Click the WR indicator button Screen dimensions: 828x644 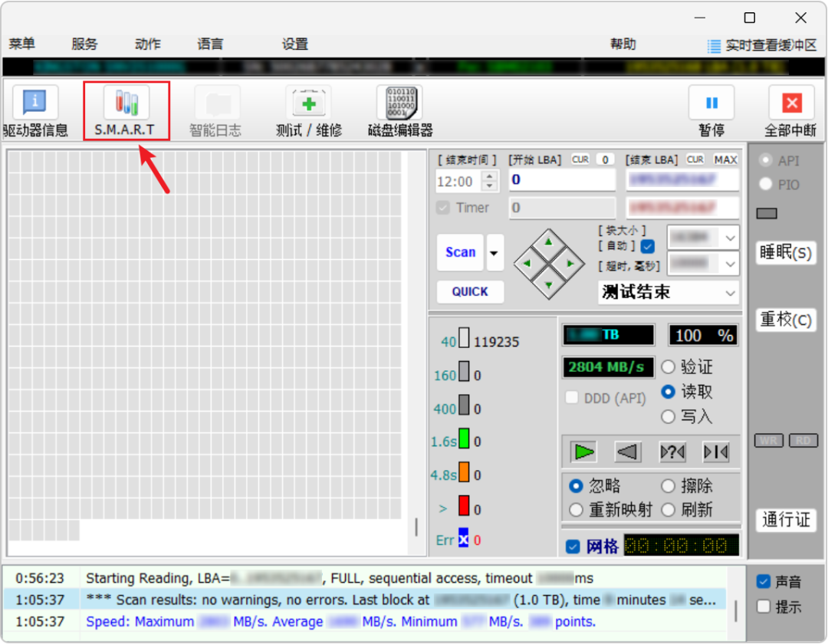(768, 441)
